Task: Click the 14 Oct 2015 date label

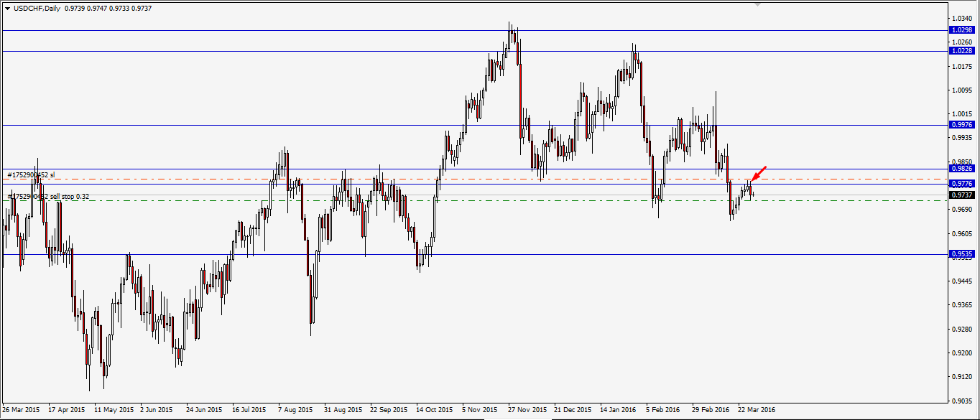Action: pyautogui.click(x=435, y=410)
